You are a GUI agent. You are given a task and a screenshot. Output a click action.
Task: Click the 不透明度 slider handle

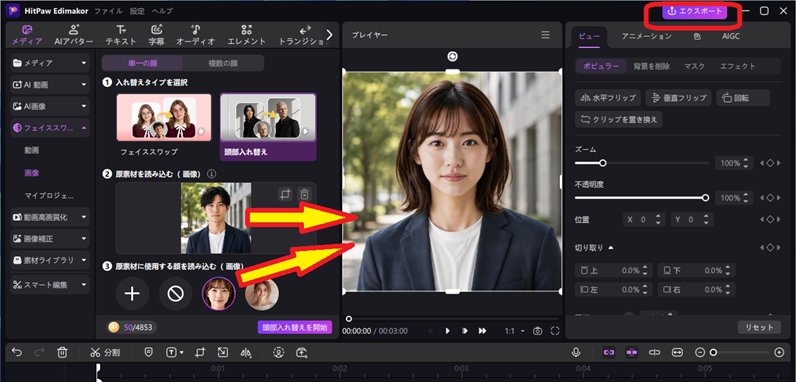point(705,198)
